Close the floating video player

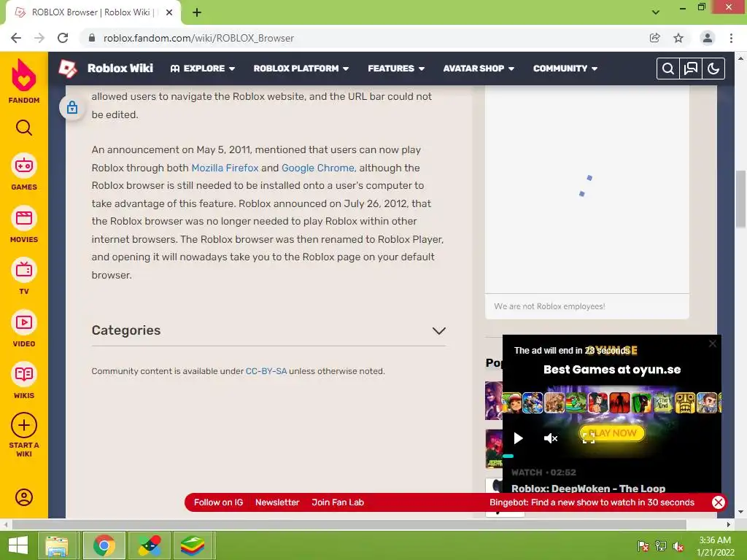[712, 343]
